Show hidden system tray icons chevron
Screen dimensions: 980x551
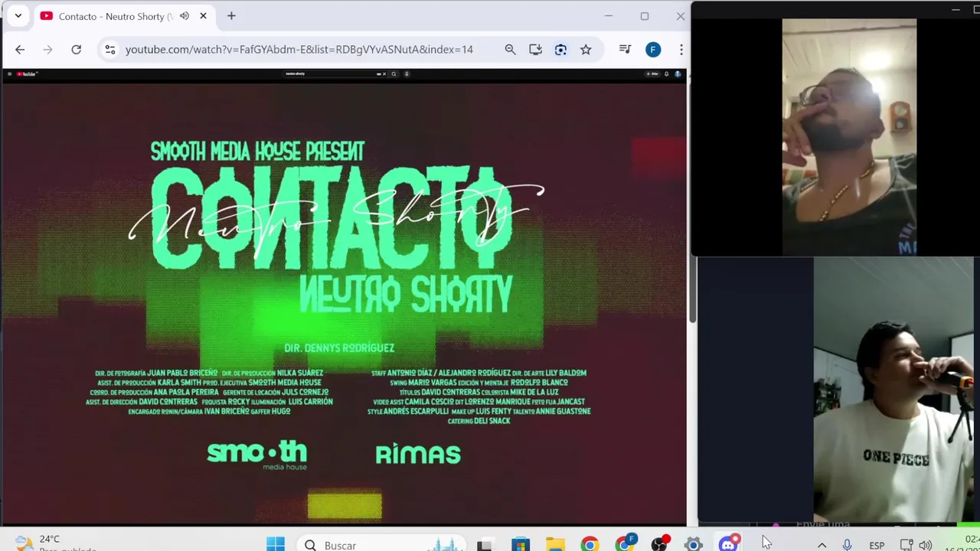click(822, 545)
